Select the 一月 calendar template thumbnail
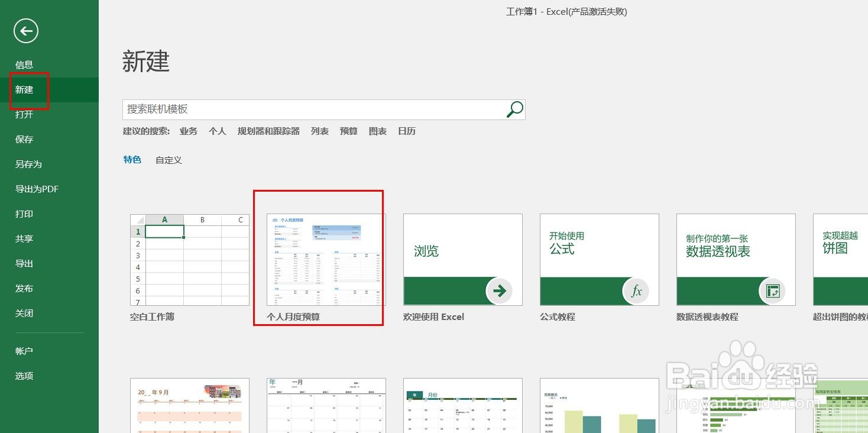The width and height of the screenshot is (868, 433). point(326,406)
